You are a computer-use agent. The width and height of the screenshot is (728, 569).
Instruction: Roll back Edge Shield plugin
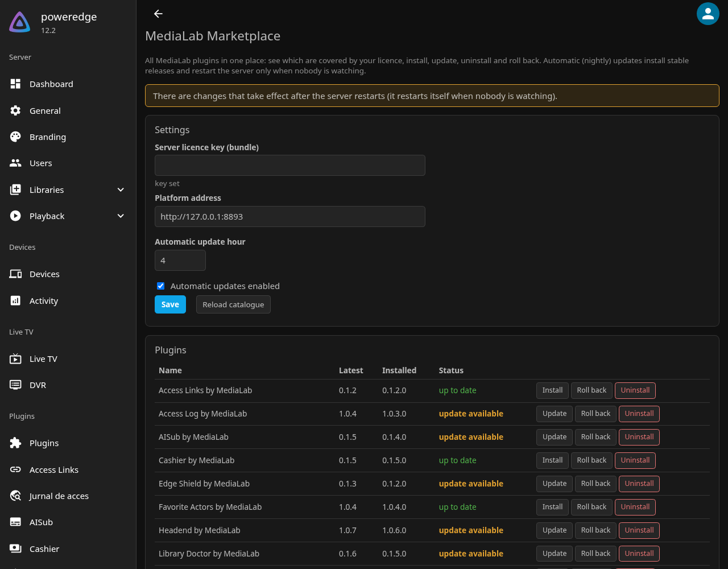click(595, 484)
